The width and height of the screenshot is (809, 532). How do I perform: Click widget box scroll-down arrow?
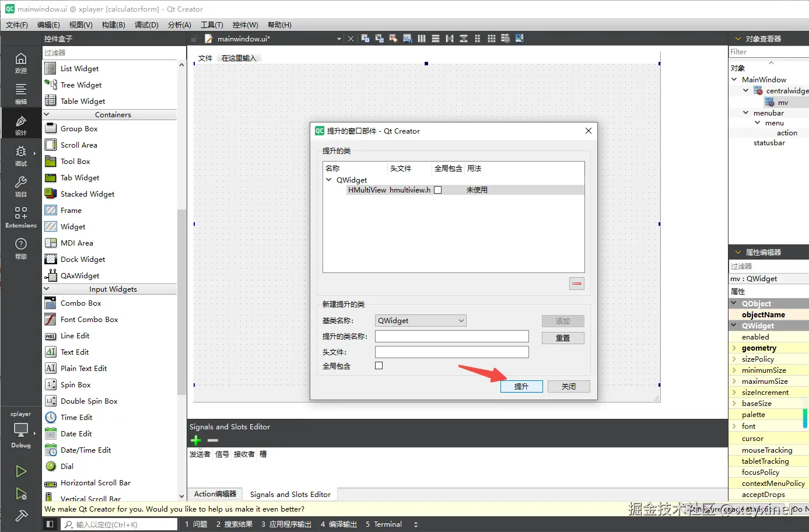coord(181,496)
